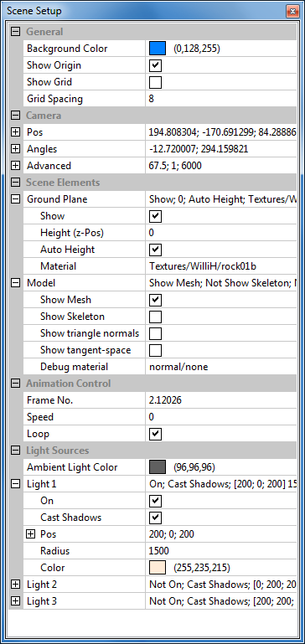Collapse the Model group
305x644 pixels.
15,283
